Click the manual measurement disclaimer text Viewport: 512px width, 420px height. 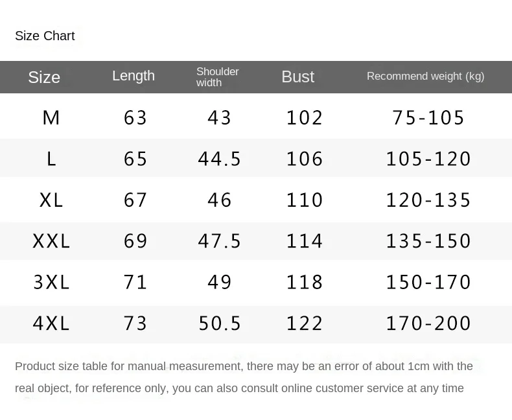[x=244, y=377]
